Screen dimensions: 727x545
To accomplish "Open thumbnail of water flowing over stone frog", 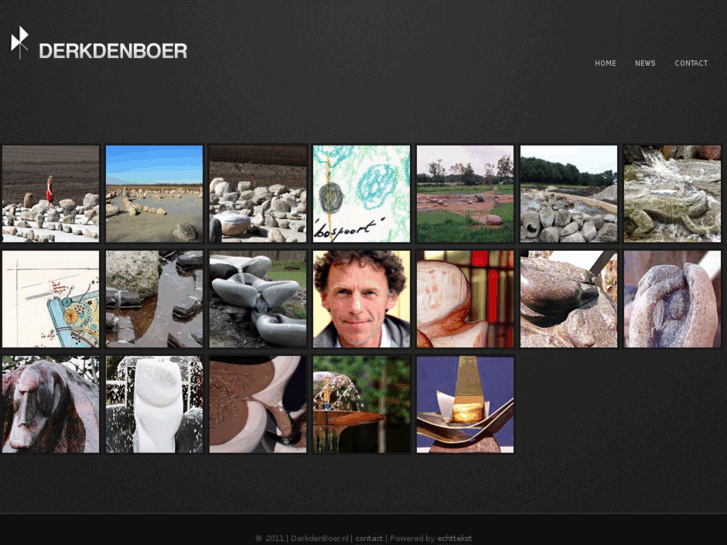I will [x=672, y=193].
